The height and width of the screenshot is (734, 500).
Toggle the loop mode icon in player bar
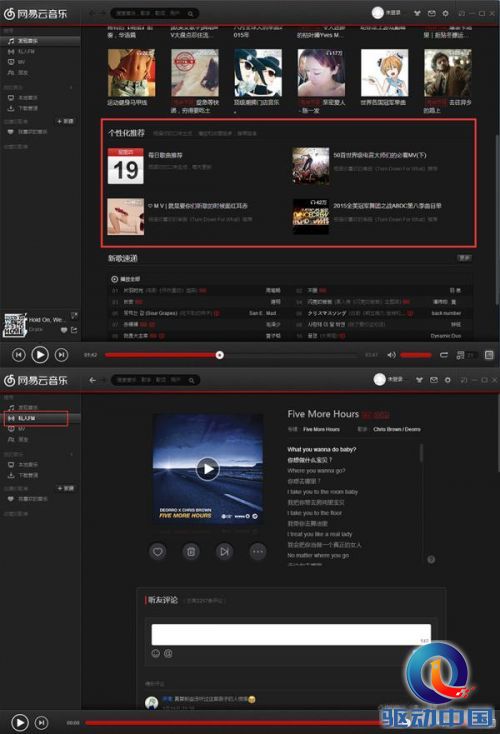tap(444, 355)
